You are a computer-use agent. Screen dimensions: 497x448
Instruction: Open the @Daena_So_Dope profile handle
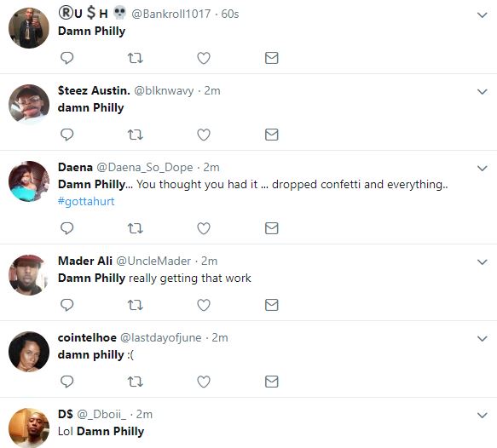(145, 167)
